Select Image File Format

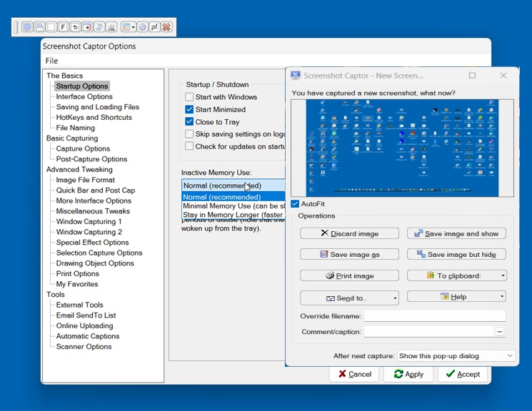(86, 180)
